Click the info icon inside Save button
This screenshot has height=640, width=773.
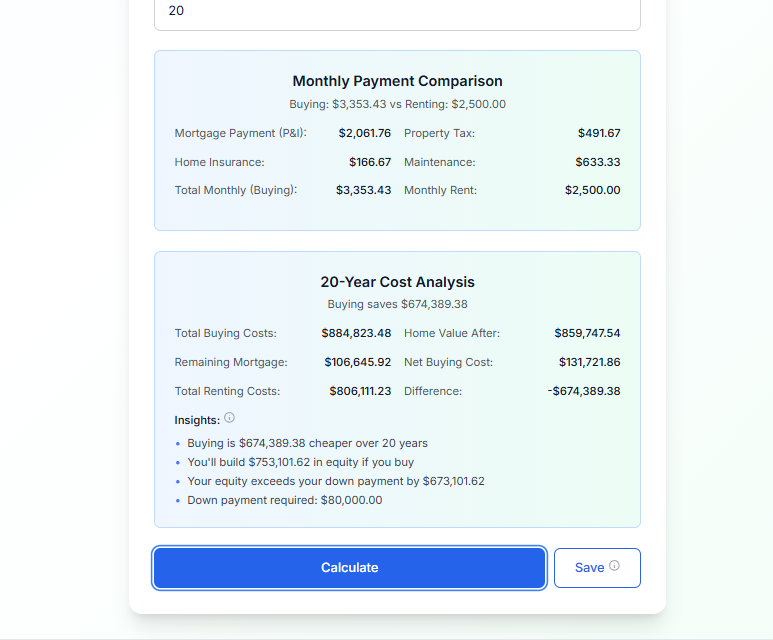(614, 566)
